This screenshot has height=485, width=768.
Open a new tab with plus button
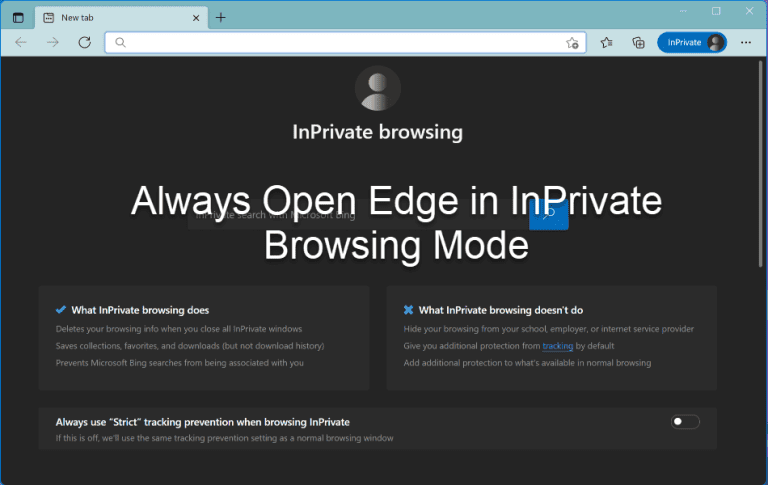221,18
